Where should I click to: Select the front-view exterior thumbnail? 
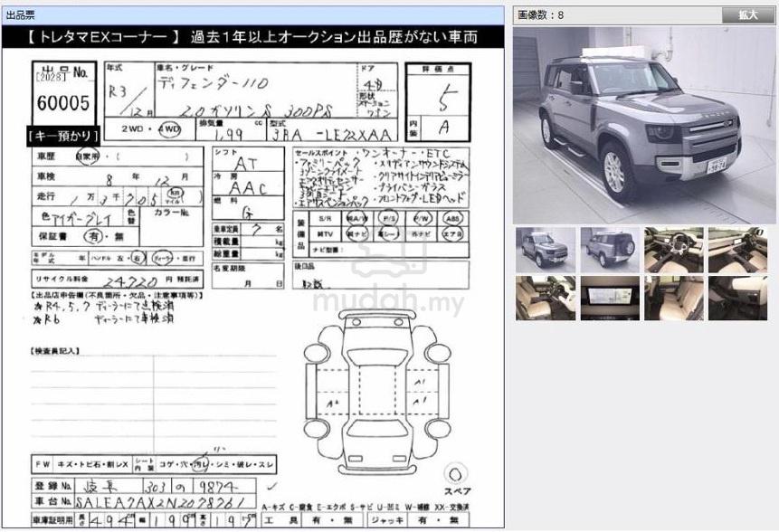pos(546,250)
